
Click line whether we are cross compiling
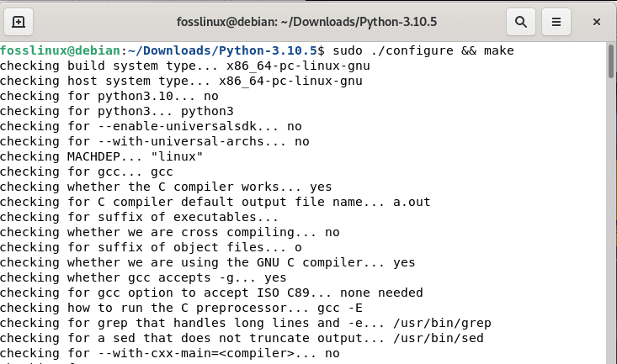point(169,232)
